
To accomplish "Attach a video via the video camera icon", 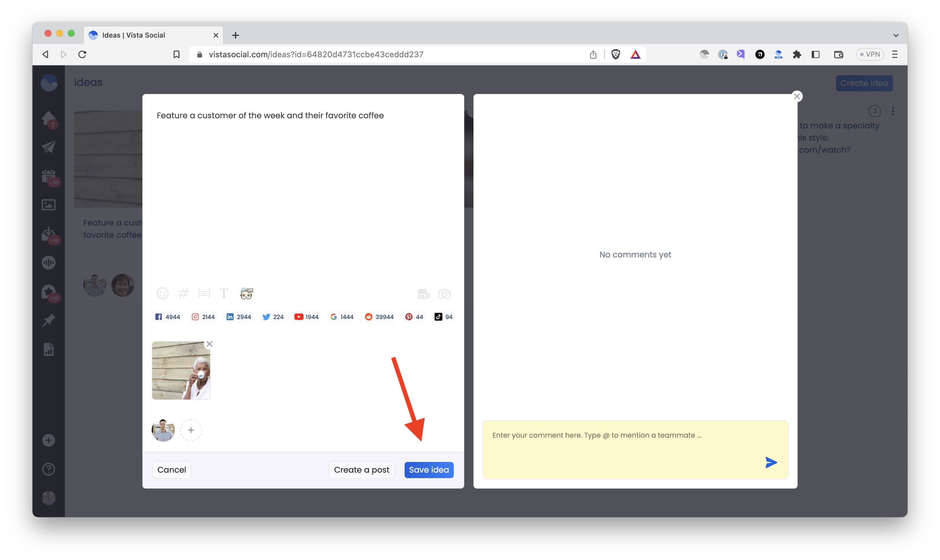I will click(x=423, y=294).
